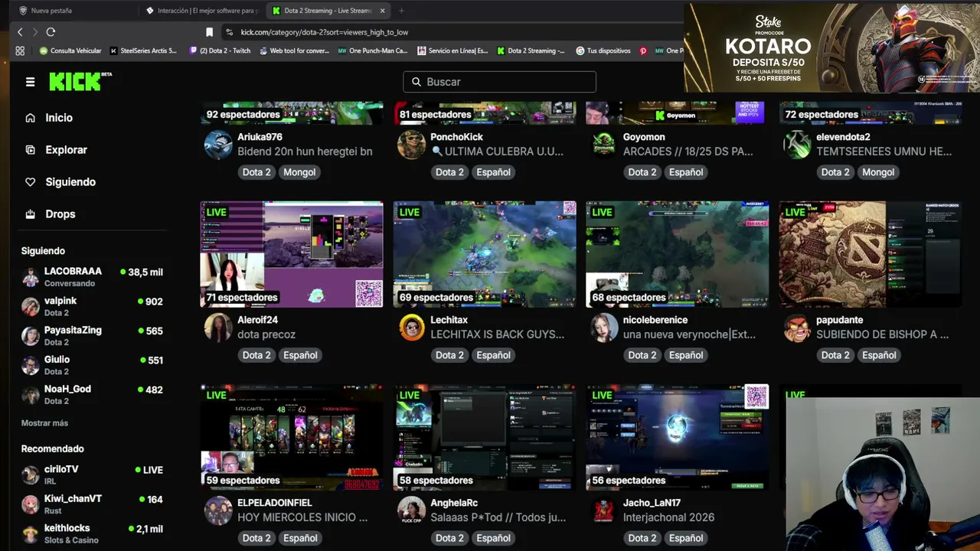
Task: Open the Web tool for conver... bookmark
Action: tap(294, 51)
